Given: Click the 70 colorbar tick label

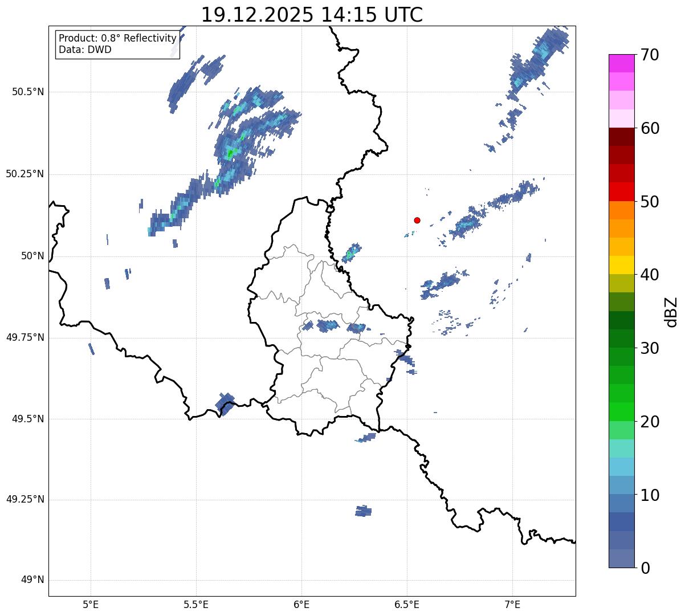Looking at the screenshot, I should pyautogui.click(x=650, y=55).
